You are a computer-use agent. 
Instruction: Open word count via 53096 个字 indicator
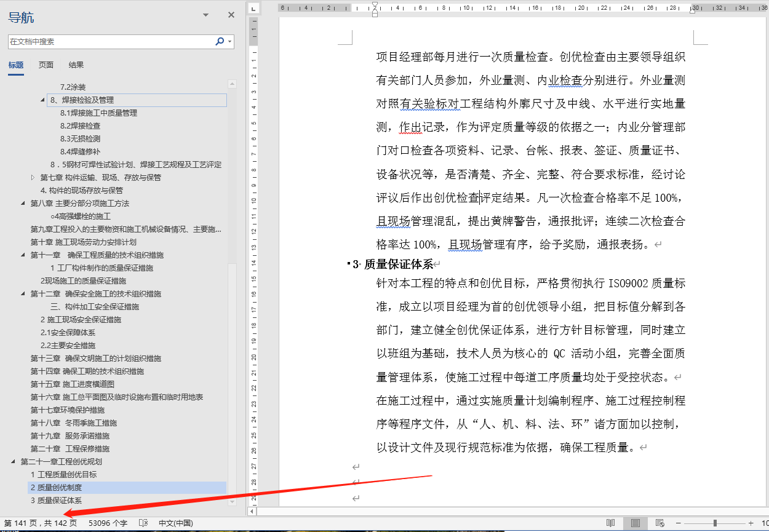(108, 523)
